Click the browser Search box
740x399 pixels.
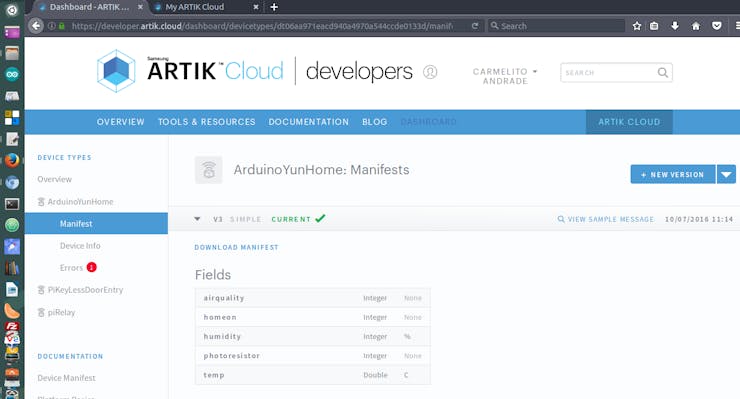(556, 26)
